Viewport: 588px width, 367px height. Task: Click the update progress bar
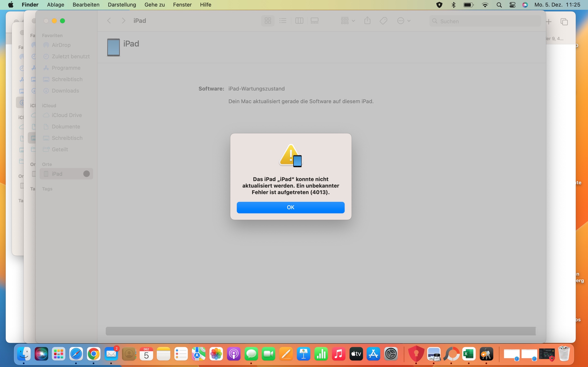(321, 331)
